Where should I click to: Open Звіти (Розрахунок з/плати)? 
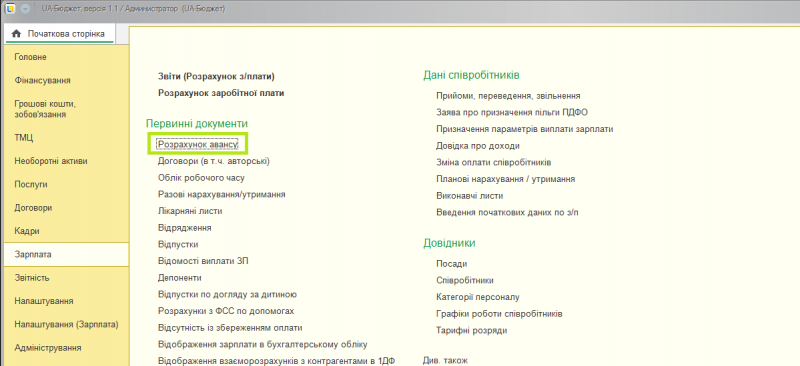pyautogui.click(x=216, y=77)
